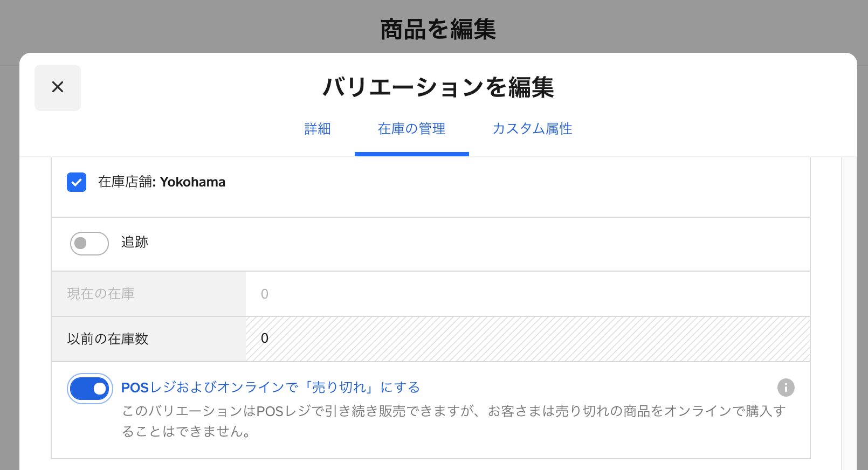Screen dimensions: 868x470
Task: Click the 現在の在庫 value field
Action: (x=527, y=294)
